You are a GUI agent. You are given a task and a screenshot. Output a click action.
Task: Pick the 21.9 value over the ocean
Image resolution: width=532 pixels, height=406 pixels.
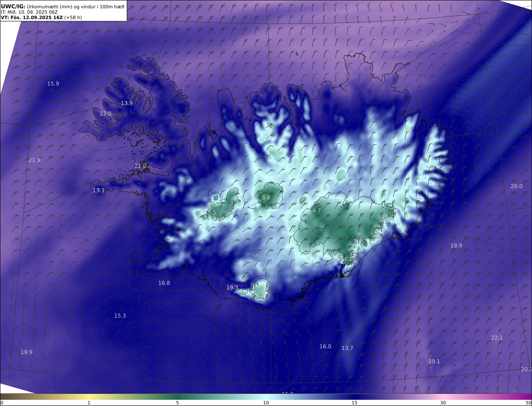coord(34,160)
